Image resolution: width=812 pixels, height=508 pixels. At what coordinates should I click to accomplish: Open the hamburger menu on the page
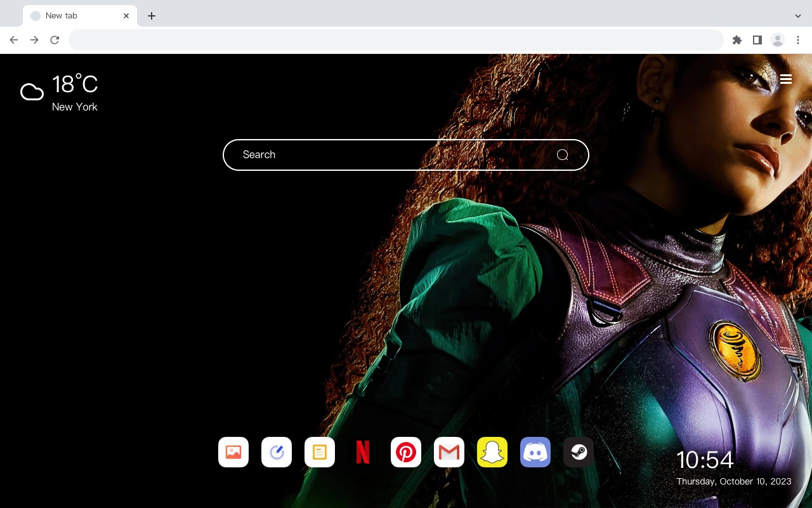point(786,79)
